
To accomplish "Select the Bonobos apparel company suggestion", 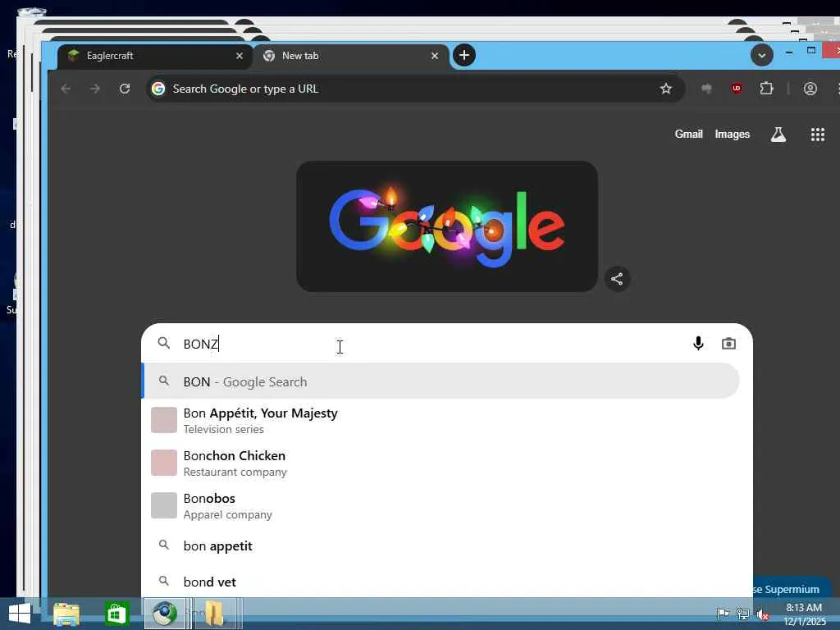I will pyautogui.click(x=441, y=505).
